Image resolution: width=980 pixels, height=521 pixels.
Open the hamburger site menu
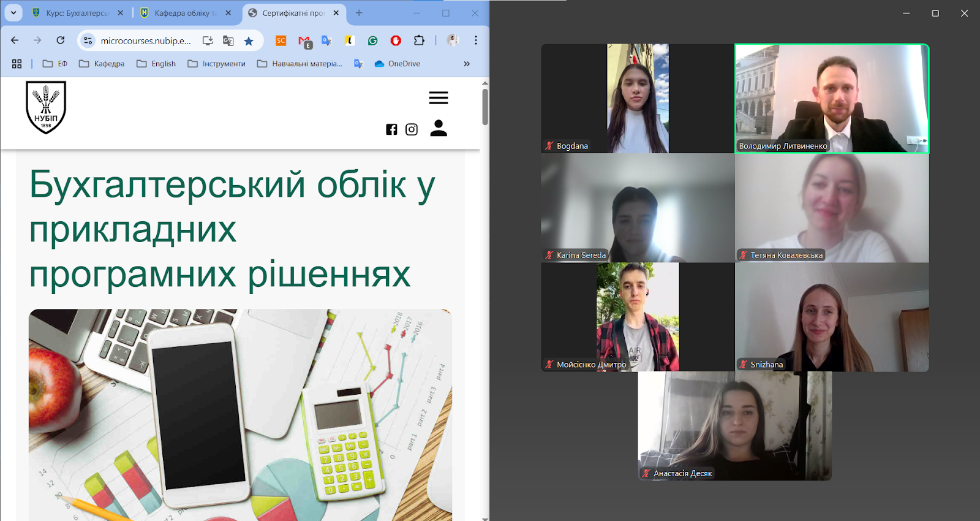(x=439, y=97)
